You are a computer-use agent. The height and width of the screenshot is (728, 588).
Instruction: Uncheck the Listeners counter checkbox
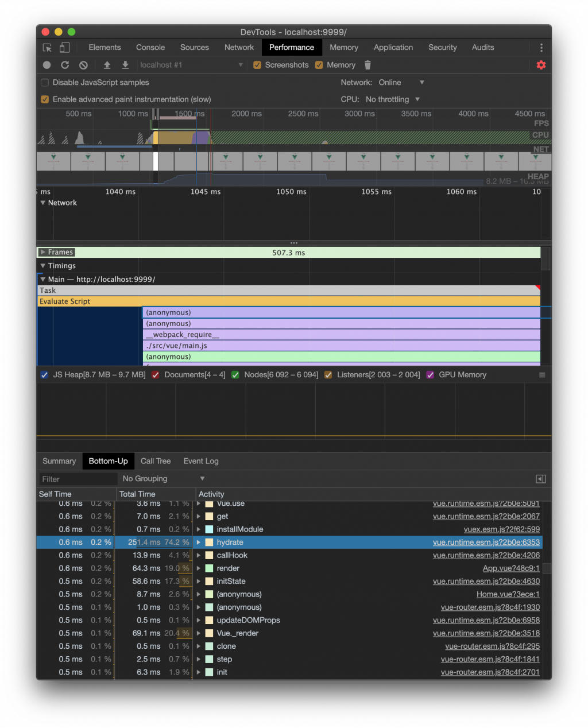328,375
